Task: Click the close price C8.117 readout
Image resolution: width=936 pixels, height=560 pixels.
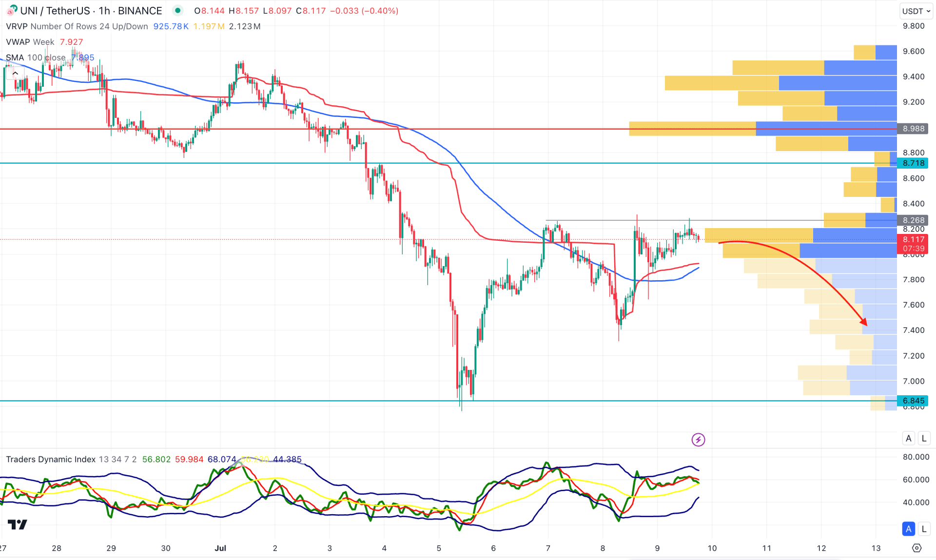Action: (x=311, y=11)
